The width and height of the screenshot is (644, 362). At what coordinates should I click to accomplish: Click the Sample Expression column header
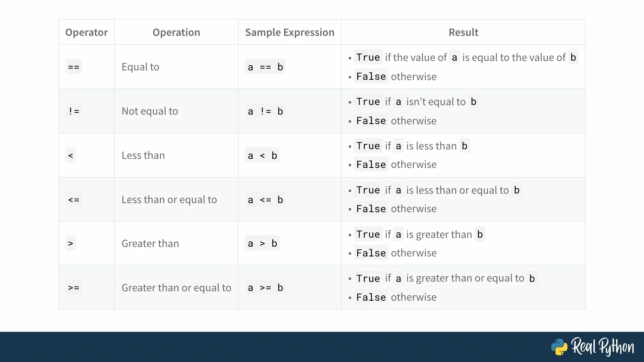tap(289, 32)
